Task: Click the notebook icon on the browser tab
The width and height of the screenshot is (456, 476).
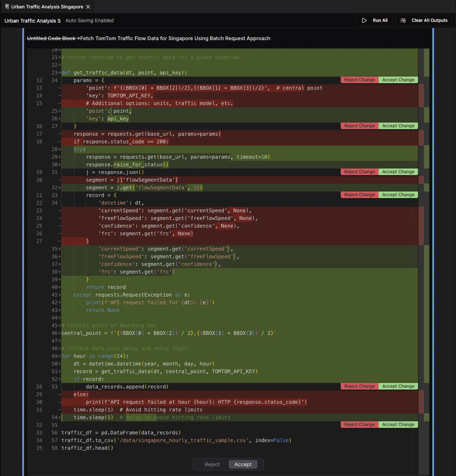Action: click(7, 6)
